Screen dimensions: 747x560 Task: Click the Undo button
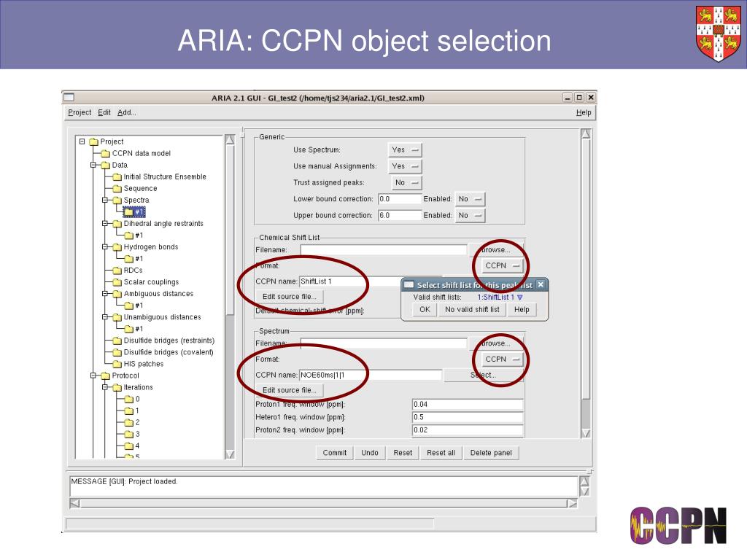coord(370,453)
